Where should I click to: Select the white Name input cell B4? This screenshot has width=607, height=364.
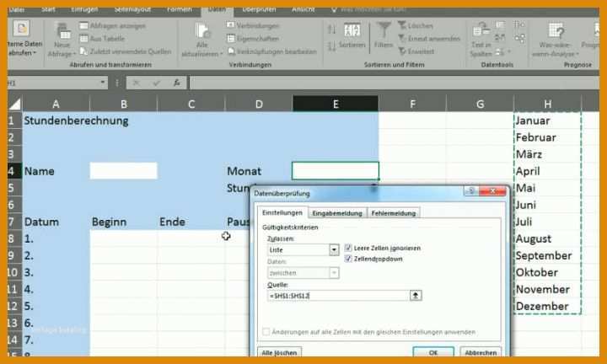click(x=123, y=170)
